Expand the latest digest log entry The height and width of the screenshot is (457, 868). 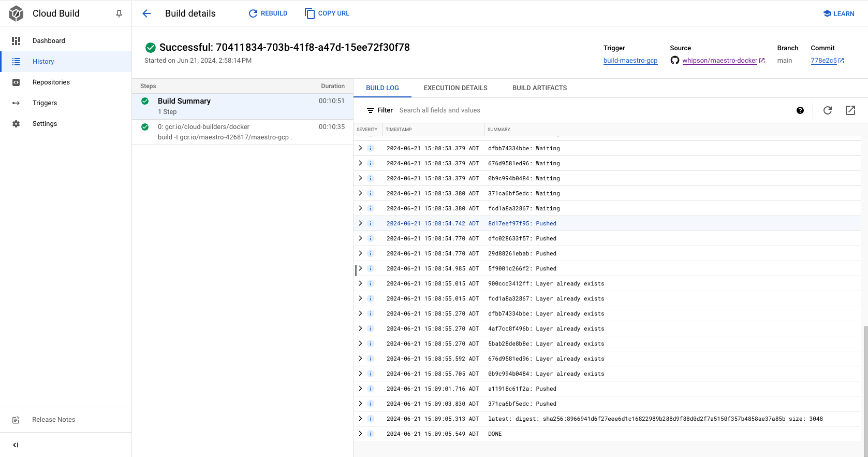pos(360,419)
